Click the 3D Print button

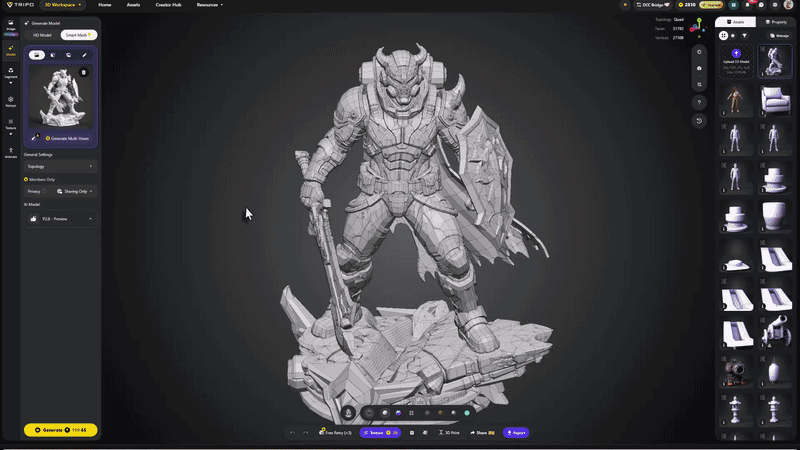[449, 433]
